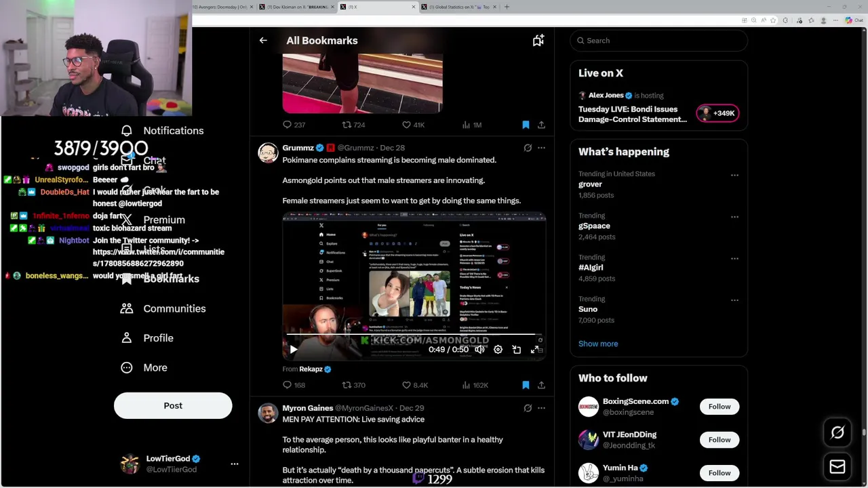Open Myron Gaines profile name
Viewport: 868px width, 488px height.
pyautogui.click(x=307, y=408)
